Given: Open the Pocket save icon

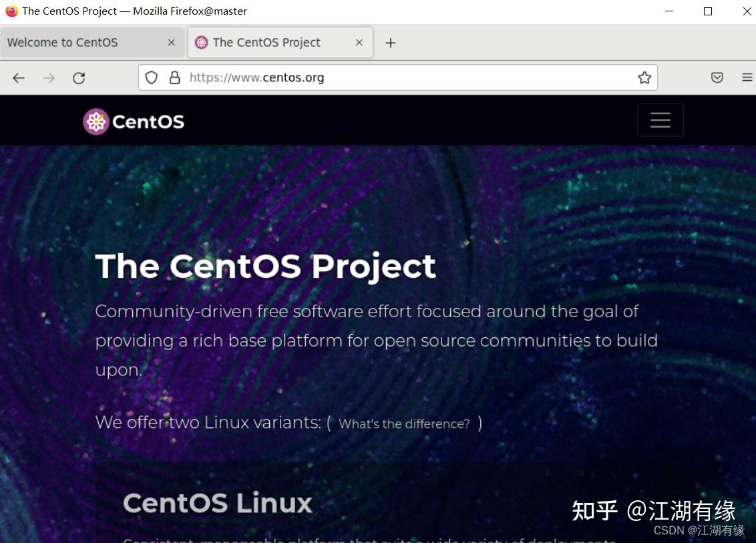Looking at the screenshot, I should point(717,77).
